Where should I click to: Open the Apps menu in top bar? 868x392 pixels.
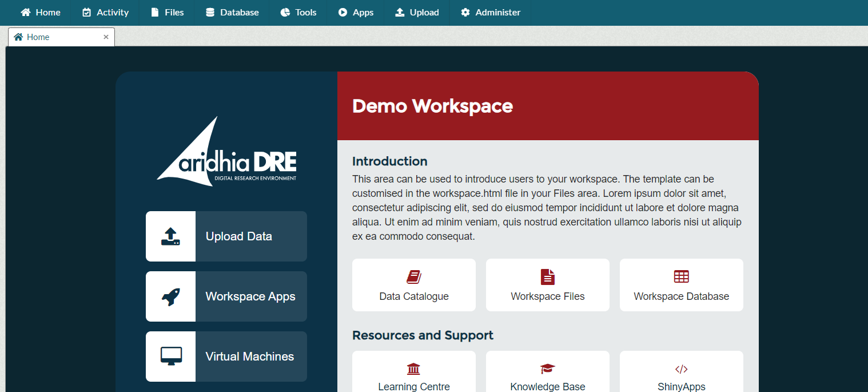click(356, 13)
